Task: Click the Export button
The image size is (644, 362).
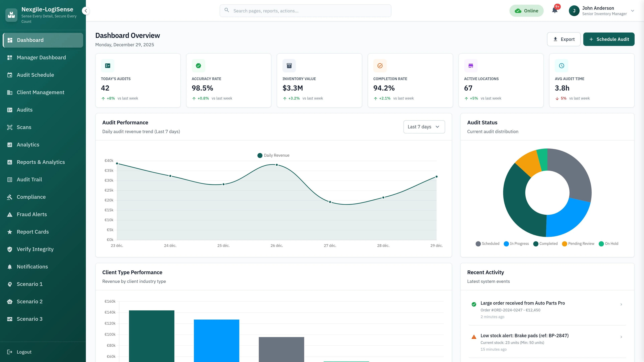Action: (x=564, y=39)
